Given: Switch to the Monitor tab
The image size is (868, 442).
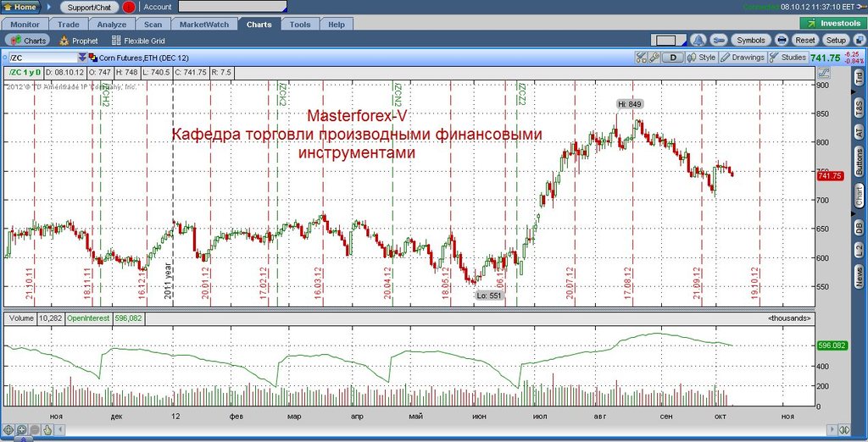Looking at the screenshot, I should coord(25,25).
